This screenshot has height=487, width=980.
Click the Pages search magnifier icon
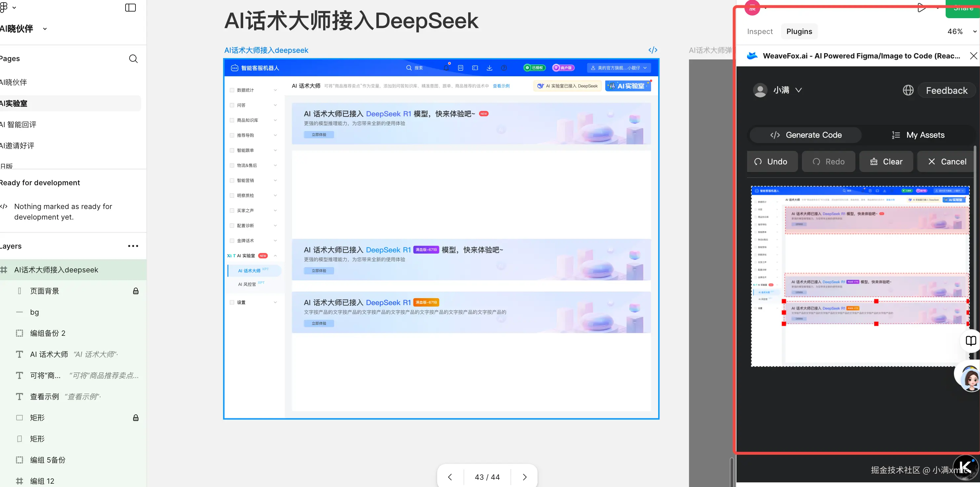(133, 58)
